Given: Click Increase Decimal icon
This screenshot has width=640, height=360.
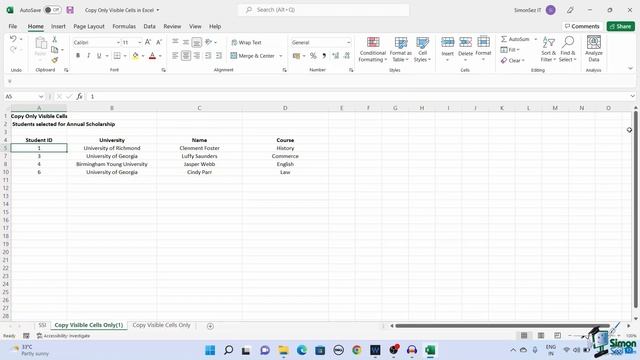Looking at the screenshot, I should pos(336,56).
